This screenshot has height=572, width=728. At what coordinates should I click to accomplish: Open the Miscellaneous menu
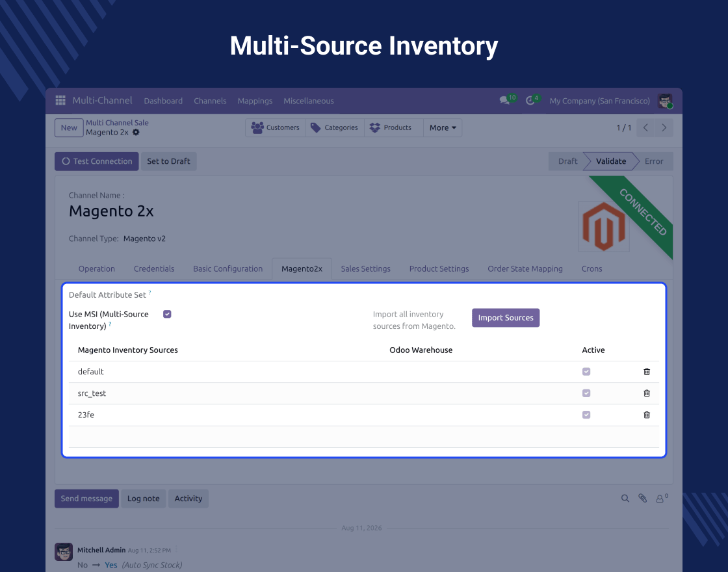point(308,101)
